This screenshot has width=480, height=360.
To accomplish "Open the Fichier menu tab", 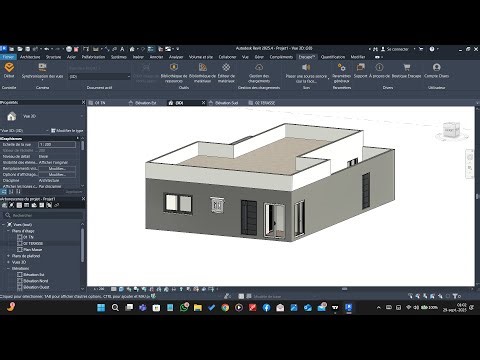I will point(8,57).
